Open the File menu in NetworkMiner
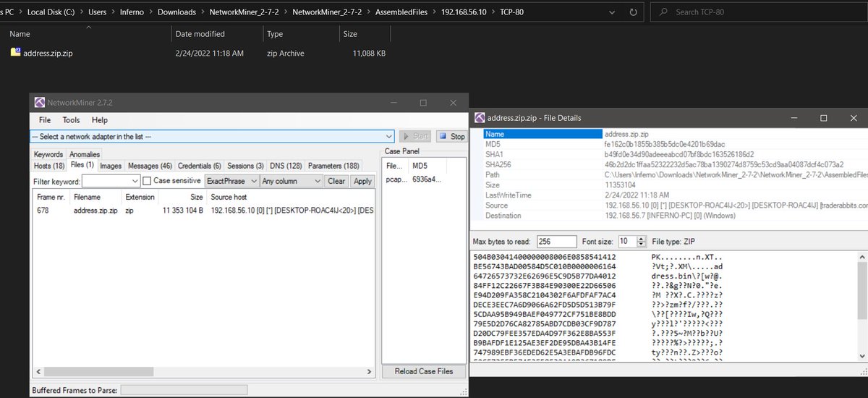This screenshot has height=398, width=868. pyautogui.click(x=45, y=120)
